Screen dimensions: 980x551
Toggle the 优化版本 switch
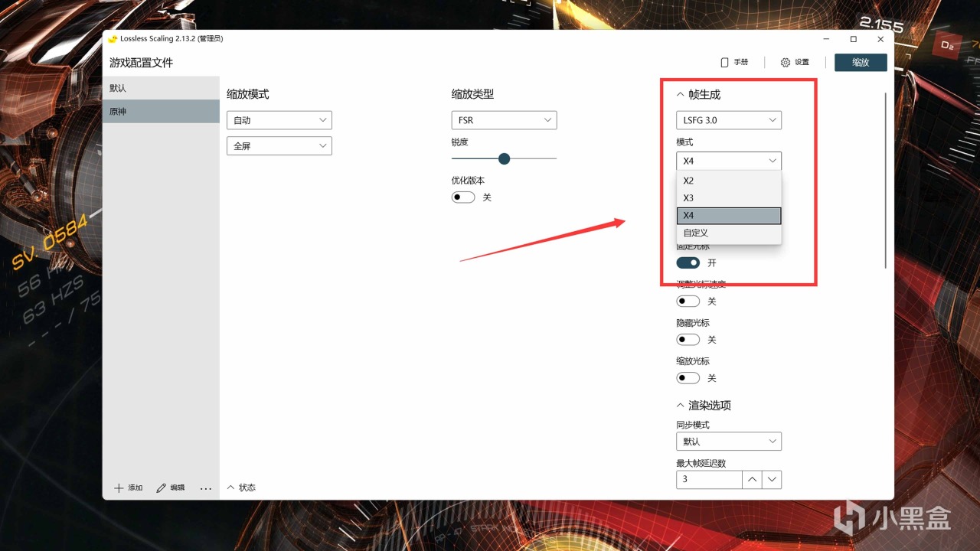(x=463, y=197)
